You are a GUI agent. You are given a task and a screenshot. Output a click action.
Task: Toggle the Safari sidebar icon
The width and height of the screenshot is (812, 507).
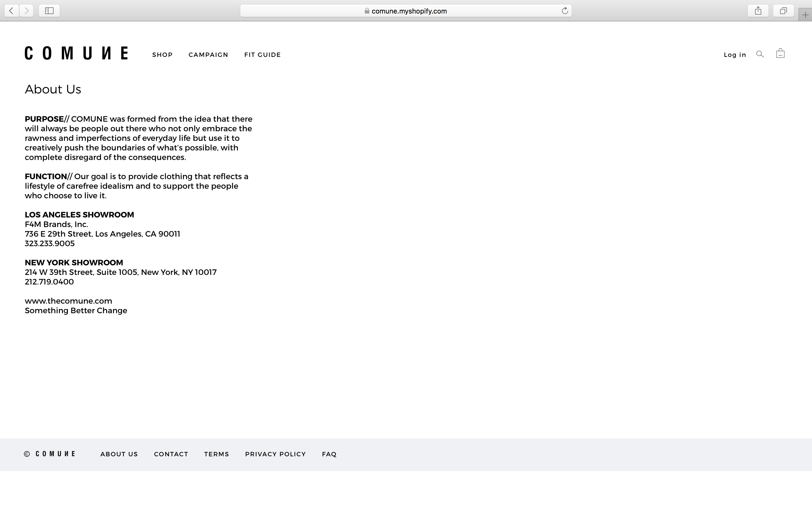coord(49,11)
